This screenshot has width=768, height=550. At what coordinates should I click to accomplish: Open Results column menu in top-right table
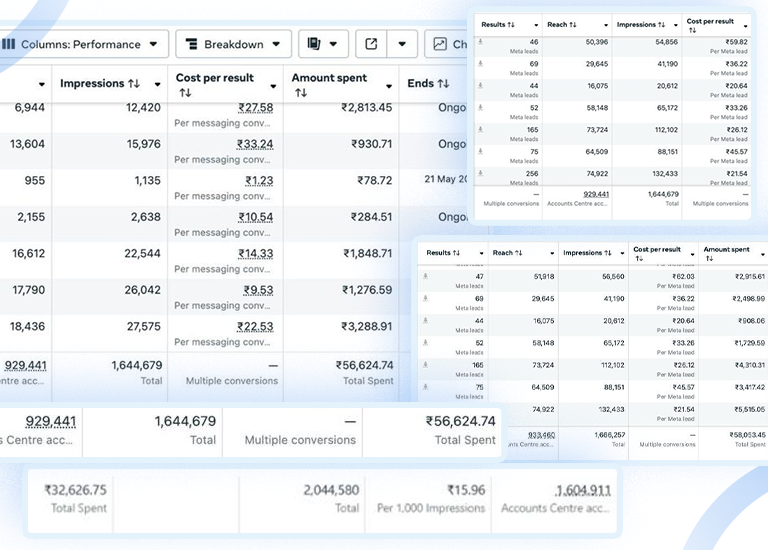click(x=536, y=25)
